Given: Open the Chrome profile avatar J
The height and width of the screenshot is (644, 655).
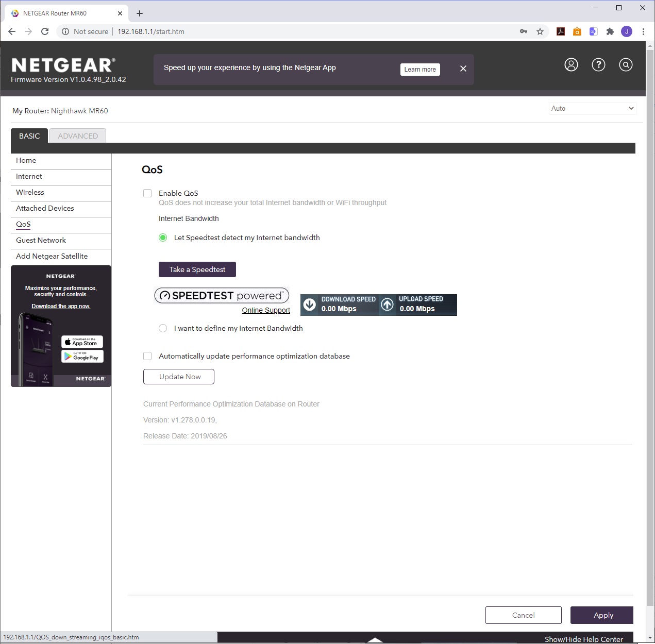Looking at the screenshot, I should click(627, 31).
